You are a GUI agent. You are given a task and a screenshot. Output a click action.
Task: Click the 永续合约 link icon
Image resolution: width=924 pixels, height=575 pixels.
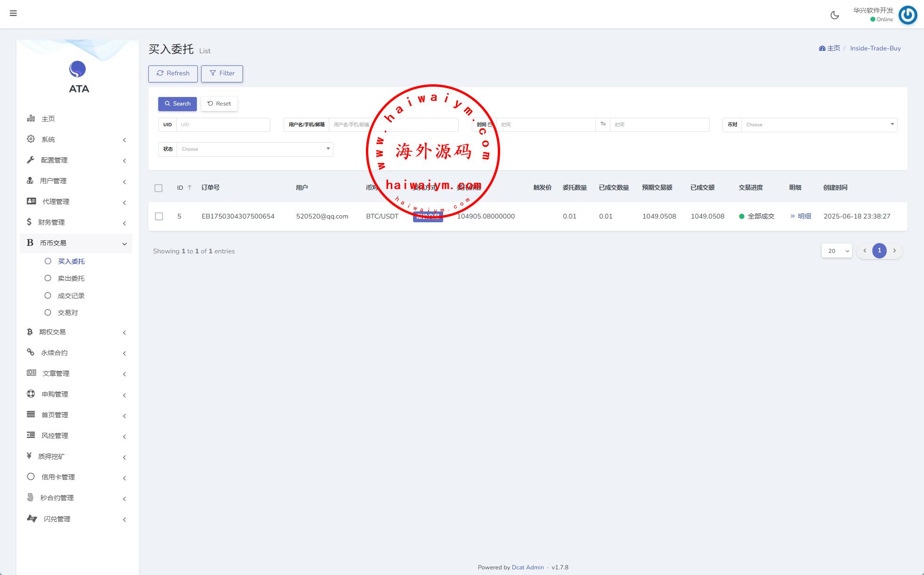pos(31,352)
